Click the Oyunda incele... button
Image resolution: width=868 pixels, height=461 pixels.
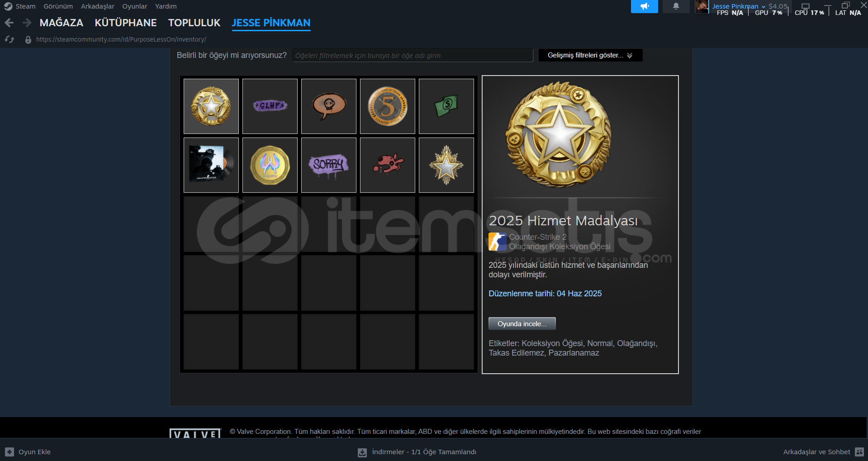tap(522, 324)
